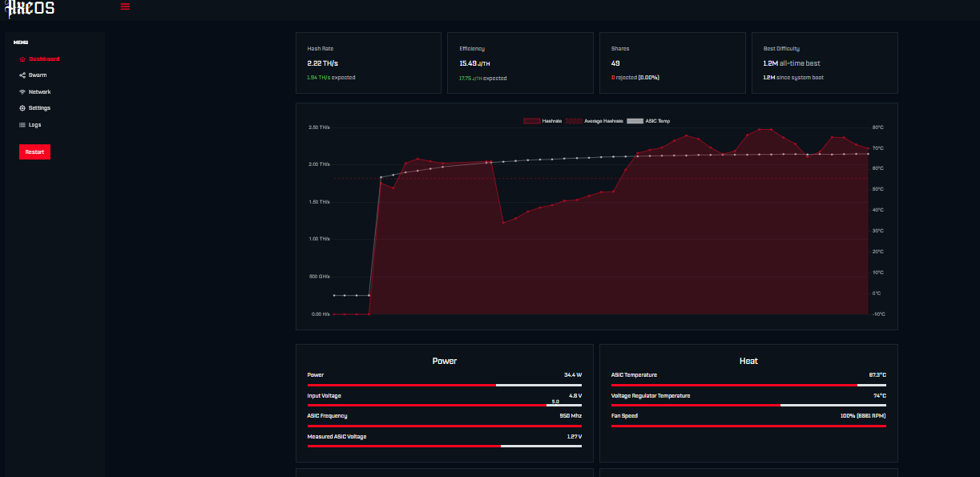Click the Fan Speed progress bar
Screen dimensions: 980x477
748,426
